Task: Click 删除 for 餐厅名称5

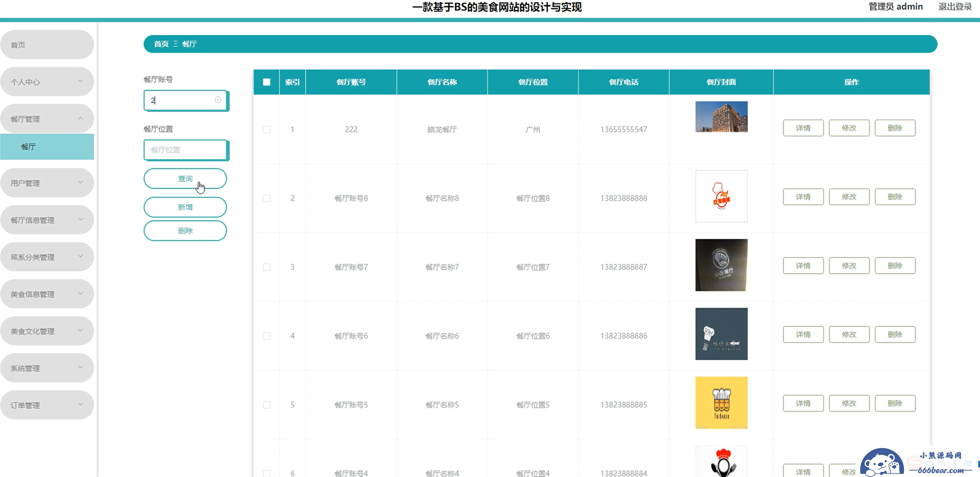Action: [x=895, y=403]
